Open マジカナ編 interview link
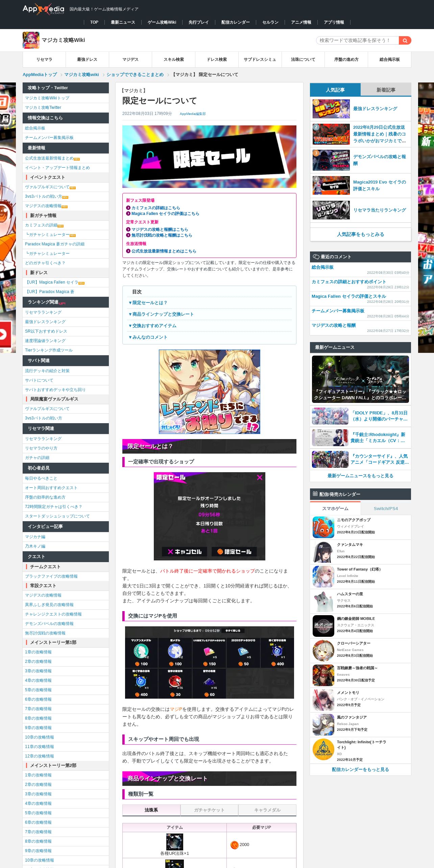434x868 pixels. [x=35, y=537]
